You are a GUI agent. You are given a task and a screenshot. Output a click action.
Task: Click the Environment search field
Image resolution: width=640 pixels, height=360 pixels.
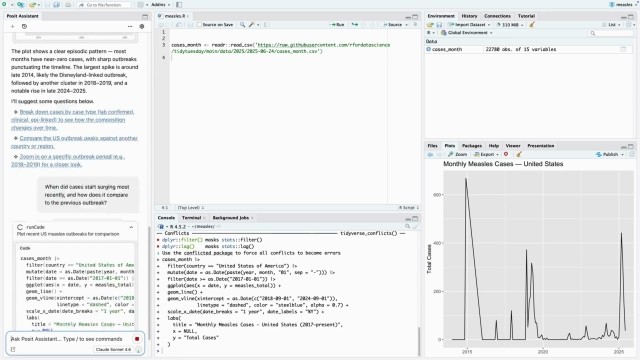611,33
